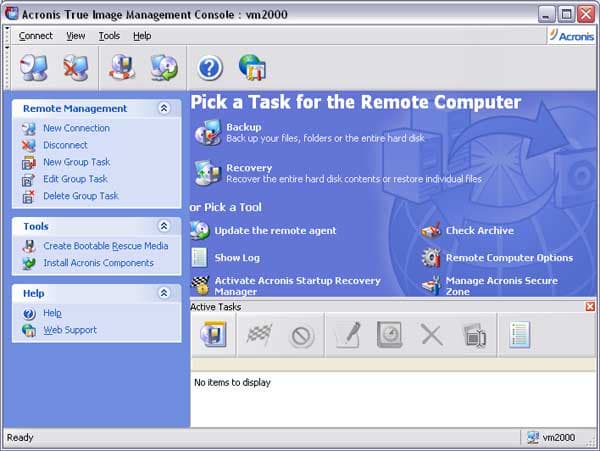Click the Install Acronis Components toolbar icon

(164, 67)
